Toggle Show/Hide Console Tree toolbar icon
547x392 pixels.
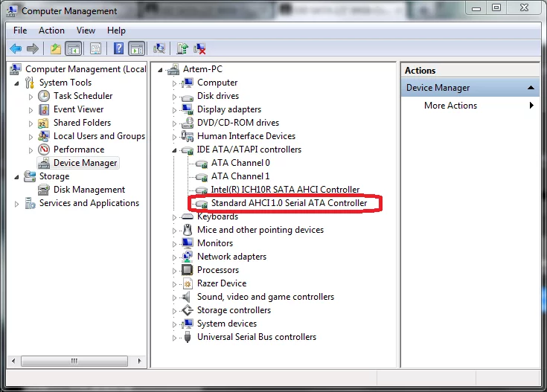(x=74, y=48)
